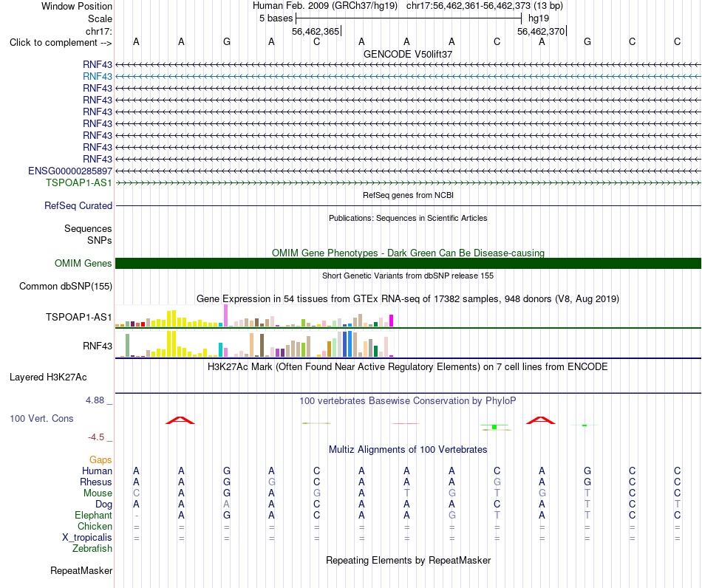Viewport: 702px width, 588px height.
Task: Click the magenta last bar in TSPOAP1-AS1 expression chart
Action: point(392,321)
